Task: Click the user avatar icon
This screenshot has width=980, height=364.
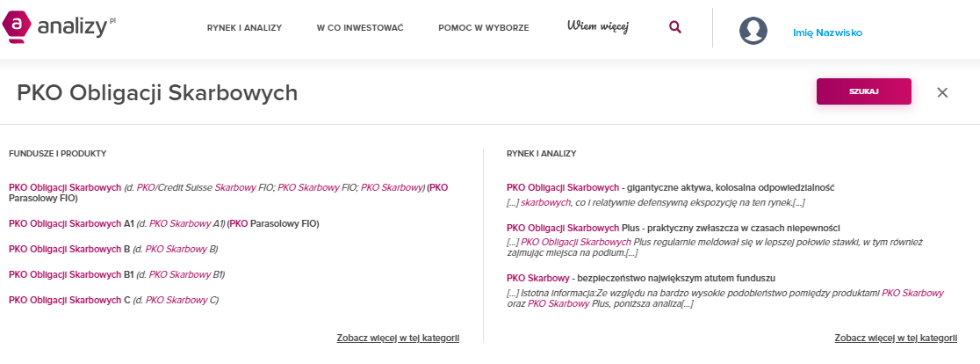Action: (753, 31)
